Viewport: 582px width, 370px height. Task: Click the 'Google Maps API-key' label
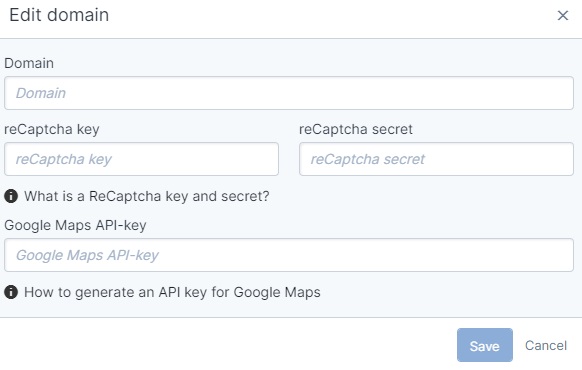click(75, 225)
